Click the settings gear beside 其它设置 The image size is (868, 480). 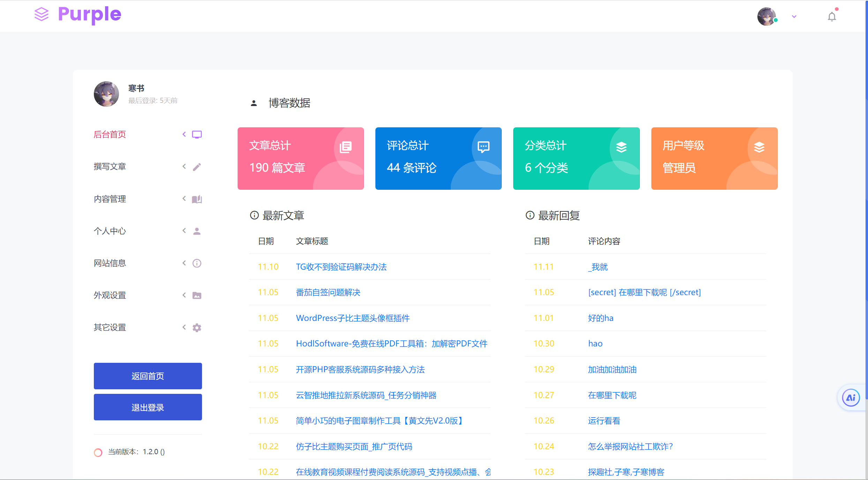point(197,327)
